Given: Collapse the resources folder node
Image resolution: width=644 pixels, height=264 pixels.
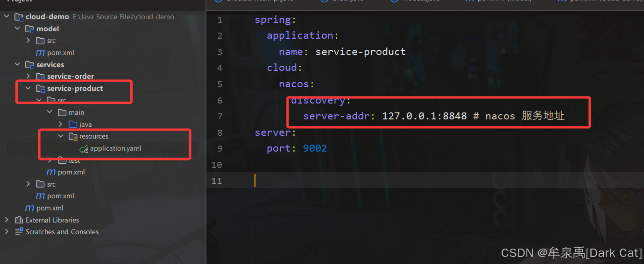Looking at the screenshot, I should click(x=60, y=137).
